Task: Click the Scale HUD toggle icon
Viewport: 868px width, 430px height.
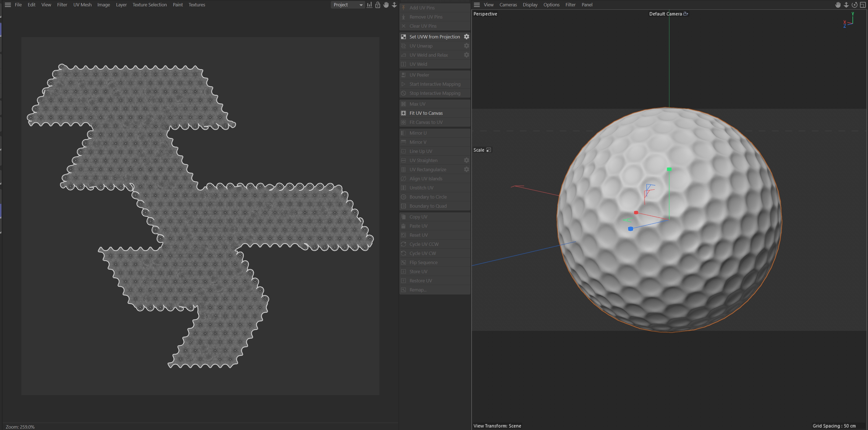Action: coord(488,150)
